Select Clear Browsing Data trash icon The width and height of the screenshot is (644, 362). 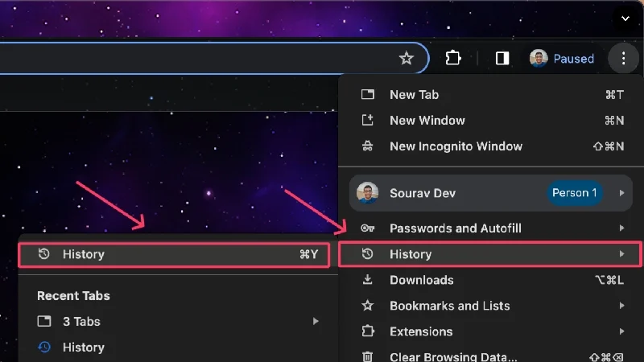[x=368, y=356]
